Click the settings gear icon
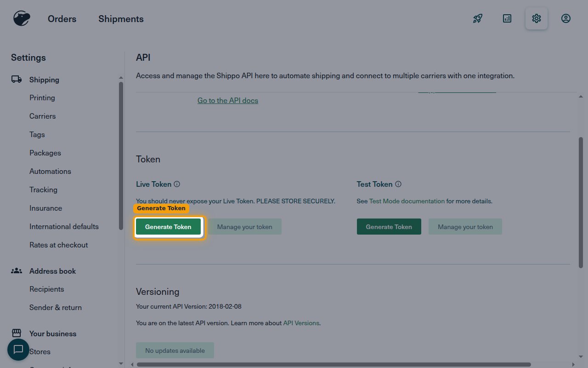 pos(537,18)
